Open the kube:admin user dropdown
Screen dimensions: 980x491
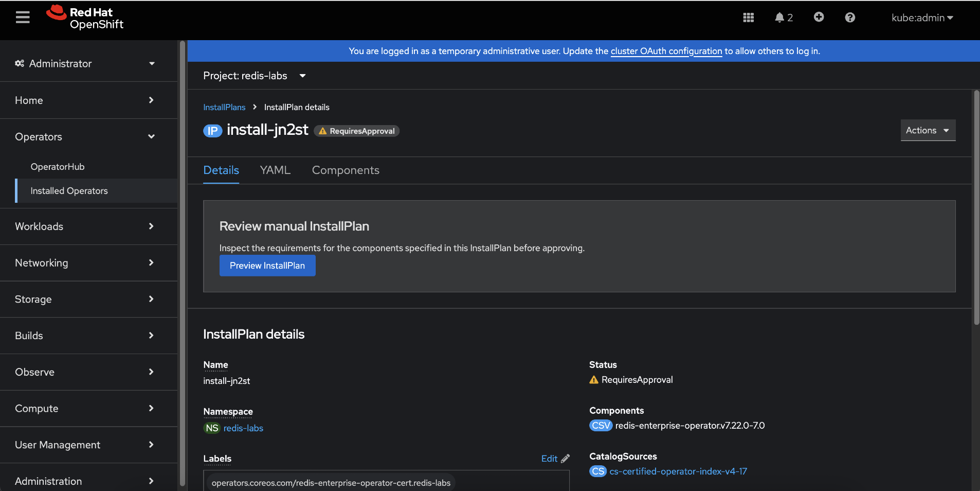point(922,17)
